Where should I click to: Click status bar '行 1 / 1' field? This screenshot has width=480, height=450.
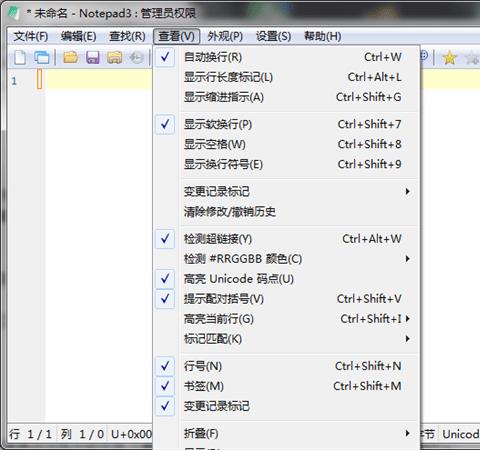click(x=31, y=434)
